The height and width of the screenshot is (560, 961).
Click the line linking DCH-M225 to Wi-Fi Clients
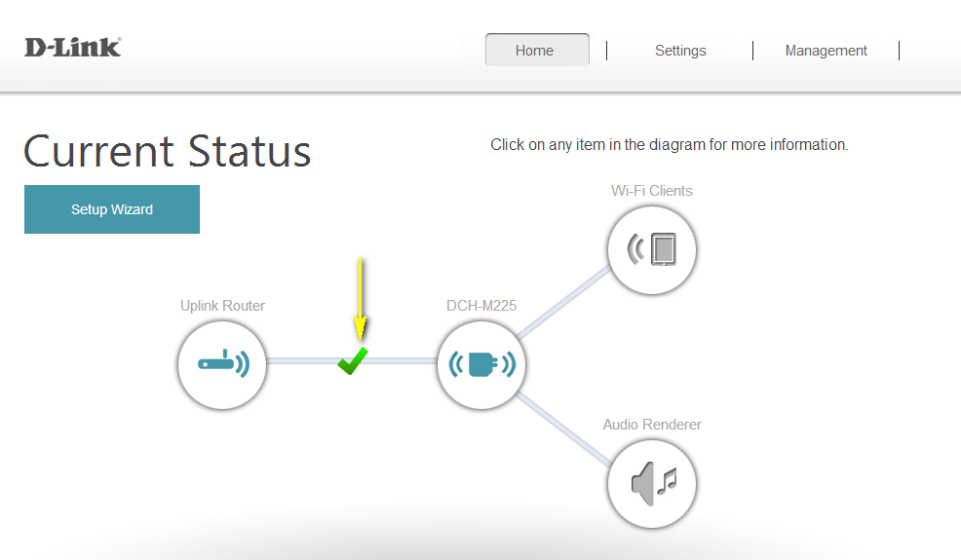coord(563,306)
